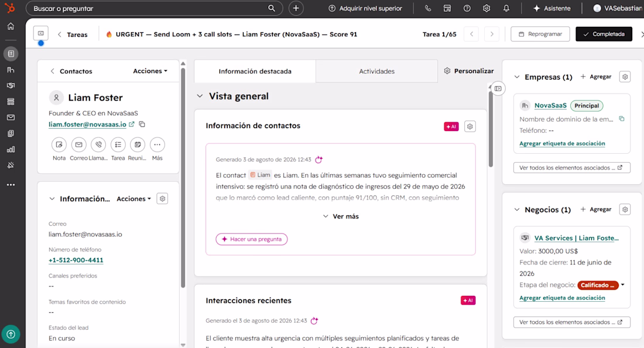Screen dimensions: 644x348
Task: Go to next task arrow
Action: 492,34
